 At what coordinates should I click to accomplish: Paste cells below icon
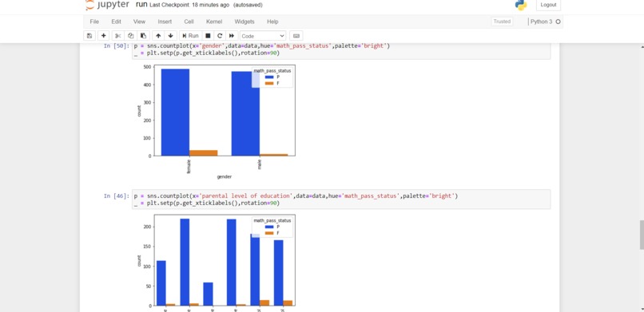(143, 36)
